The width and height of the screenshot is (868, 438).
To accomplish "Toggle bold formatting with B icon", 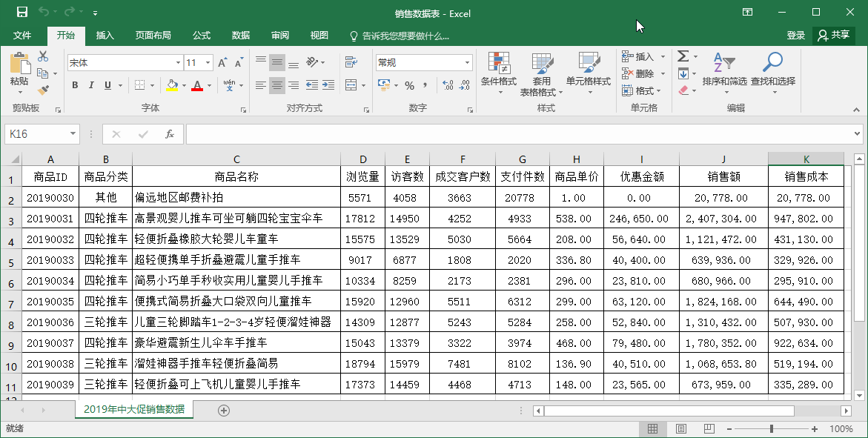I will point(74,85).
